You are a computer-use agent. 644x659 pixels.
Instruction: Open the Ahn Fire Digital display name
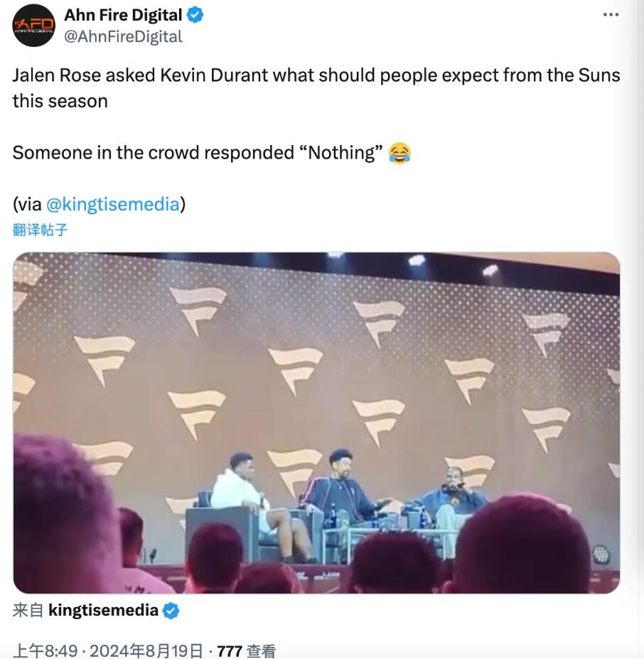pos(123,15)
